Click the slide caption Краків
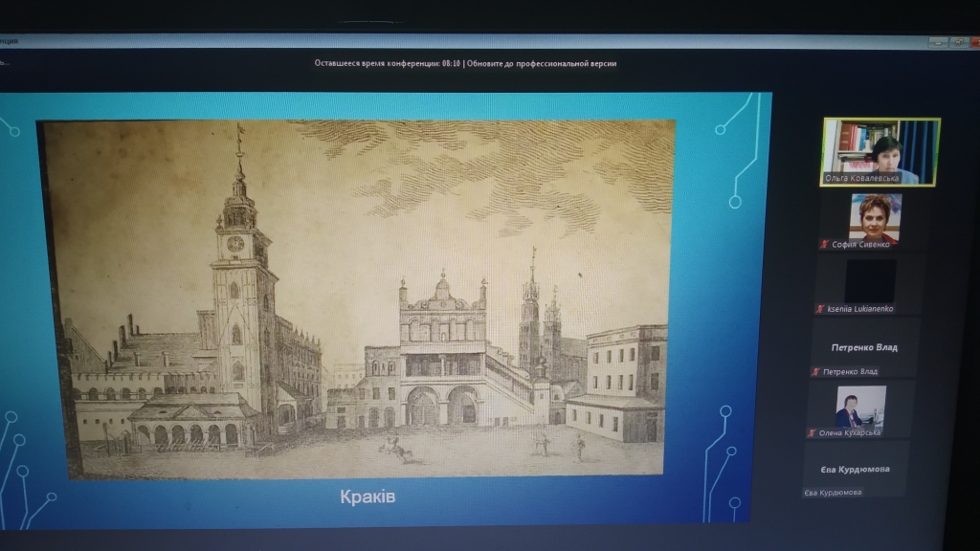Viewport: 980px width, 551px height. pyautogui.click(x=367, y=496)
